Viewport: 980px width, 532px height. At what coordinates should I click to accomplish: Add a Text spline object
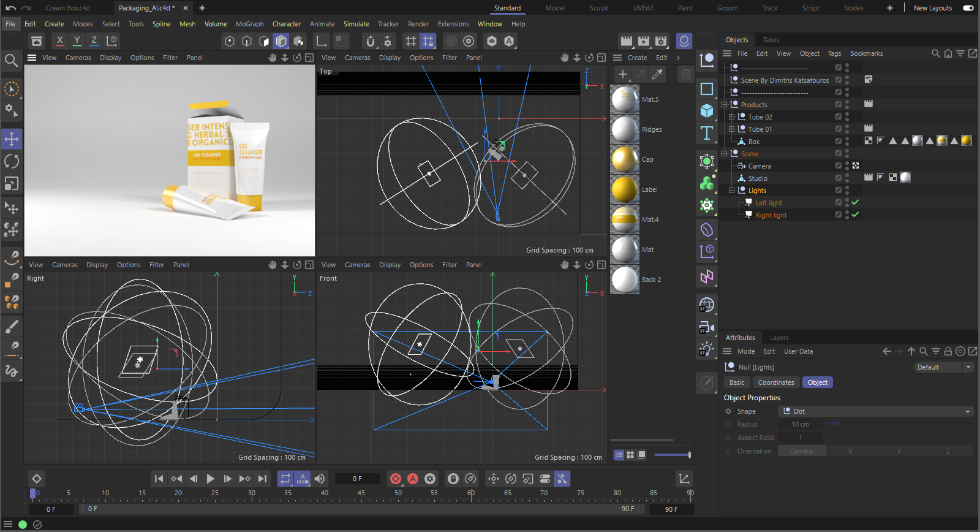point(707,133)
